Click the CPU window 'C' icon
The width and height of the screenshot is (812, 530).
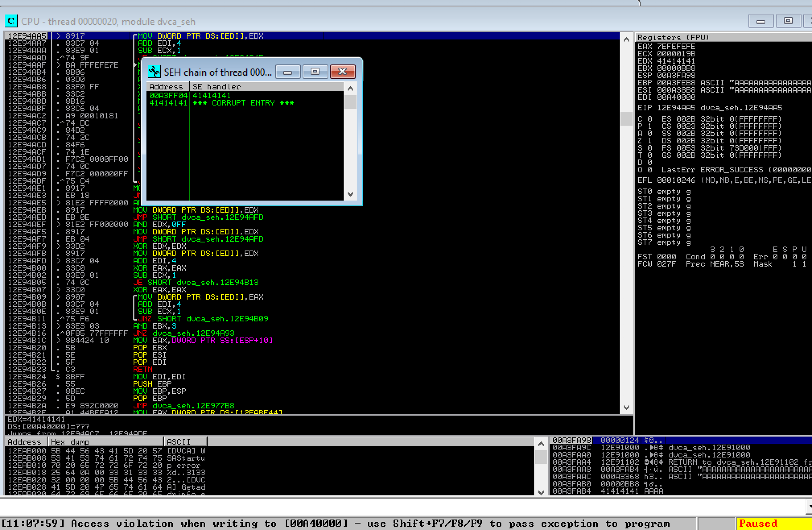point(11,21)
